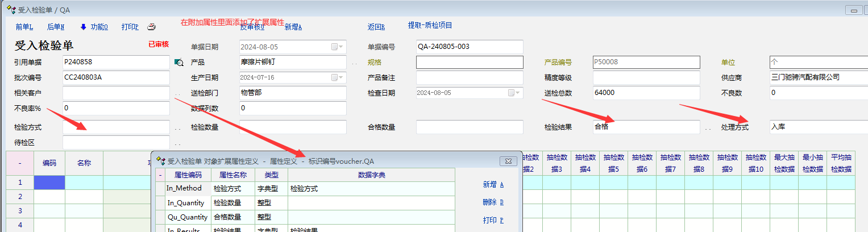
Task: Click the app icon in main title bar
Action: point(11,10)
